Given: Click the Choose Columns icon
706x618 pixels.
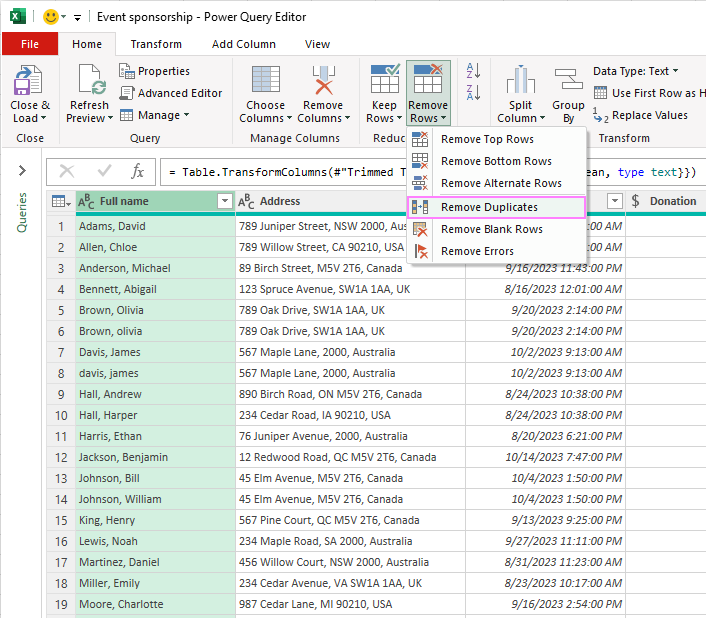Looking at the screenshot, I should (x=266, y=80).
